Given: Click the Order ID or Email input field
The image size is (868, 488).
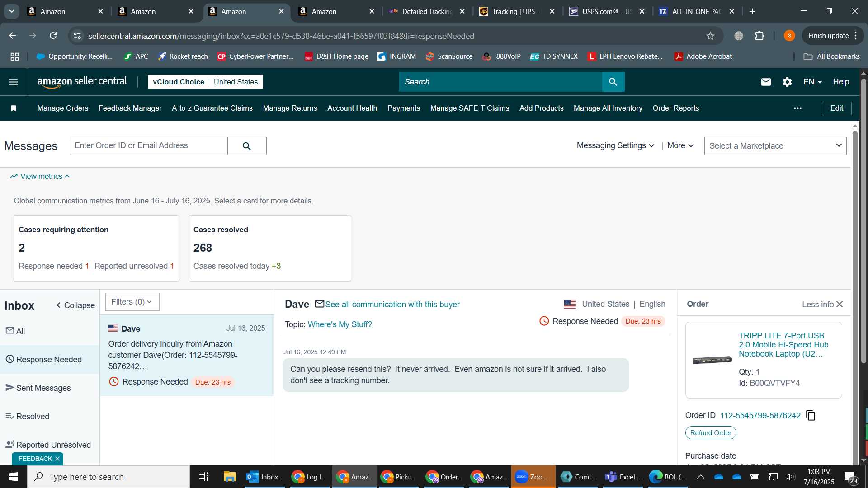Looking at the screenshot, I should point(148,146).
